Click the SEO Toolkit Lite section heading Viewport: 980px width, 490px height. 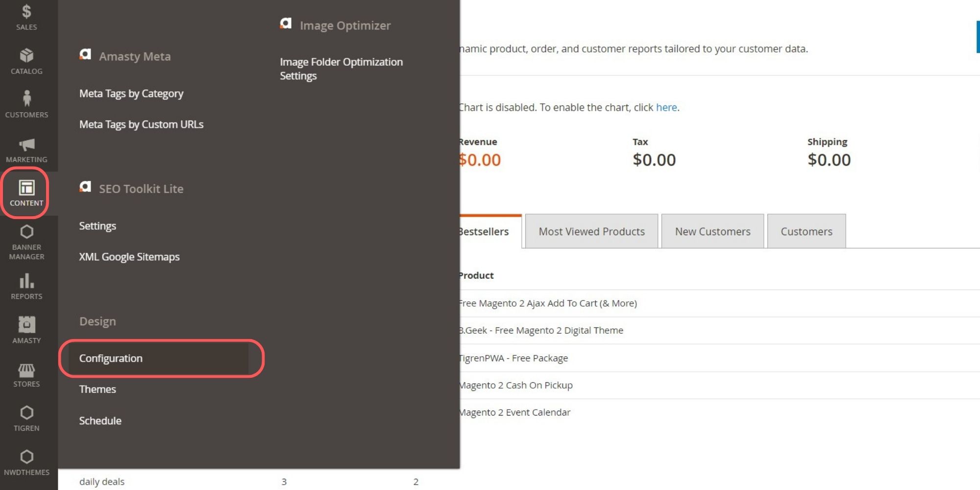click(x=141, y=189)
